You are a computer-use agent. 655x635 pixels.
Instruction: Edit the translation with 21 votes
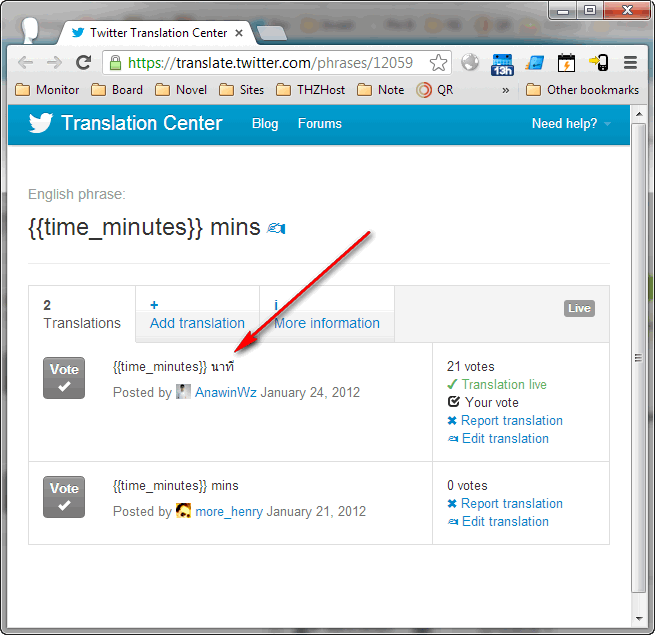pyautogui.click(x=498, y=438)
